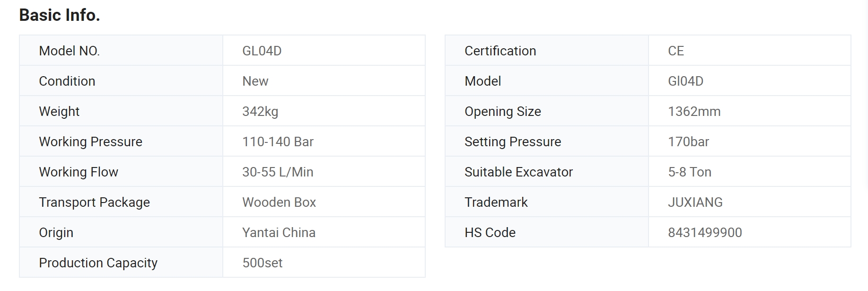Click the Production Capacity label
The image size is (868, 291).
coord(98,263)
